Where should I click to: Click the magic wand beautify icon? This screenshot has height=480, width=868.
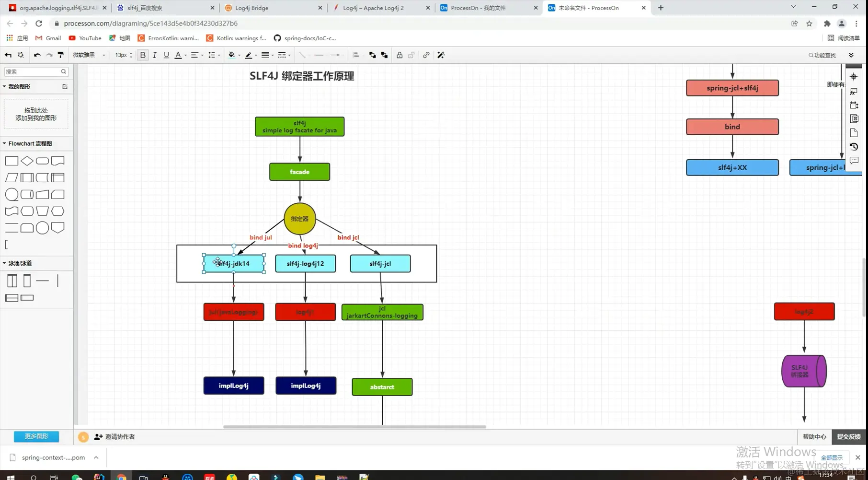[x=441, y=55]
